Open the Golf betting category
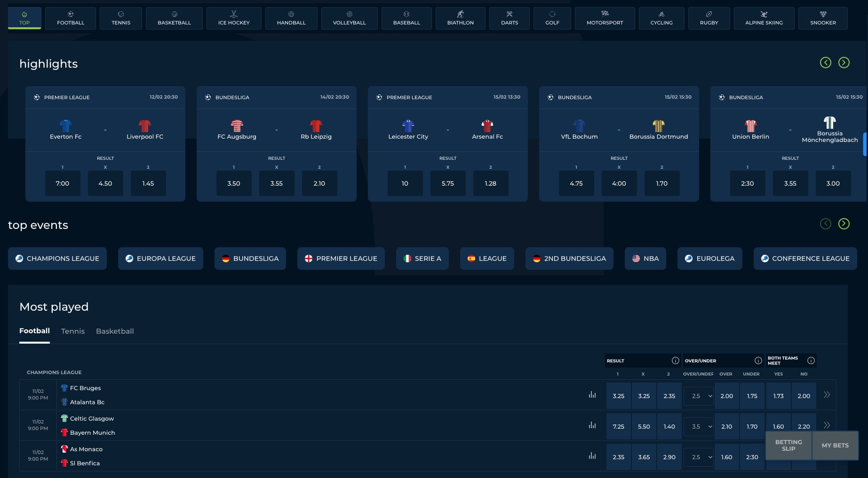The width and height of the screenshot is (868, 478). (x=552, y=18)
